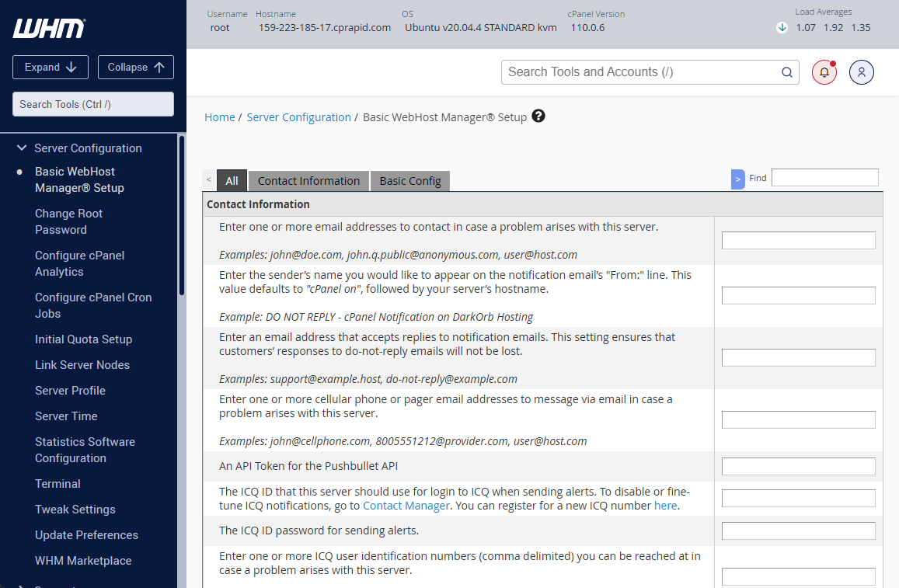Click the ICQ ID login field
Viewport: 899px width, 588px height.
[798, 498]
